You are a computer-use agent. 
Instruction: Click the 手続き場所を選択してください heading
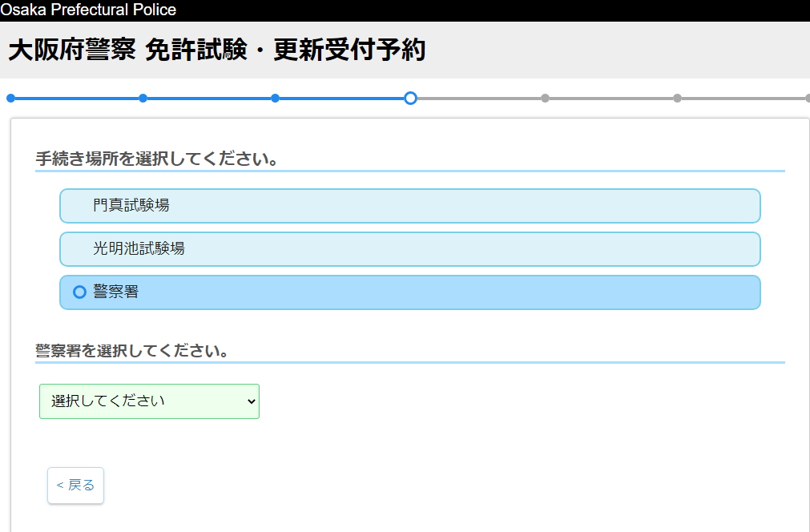157,159
